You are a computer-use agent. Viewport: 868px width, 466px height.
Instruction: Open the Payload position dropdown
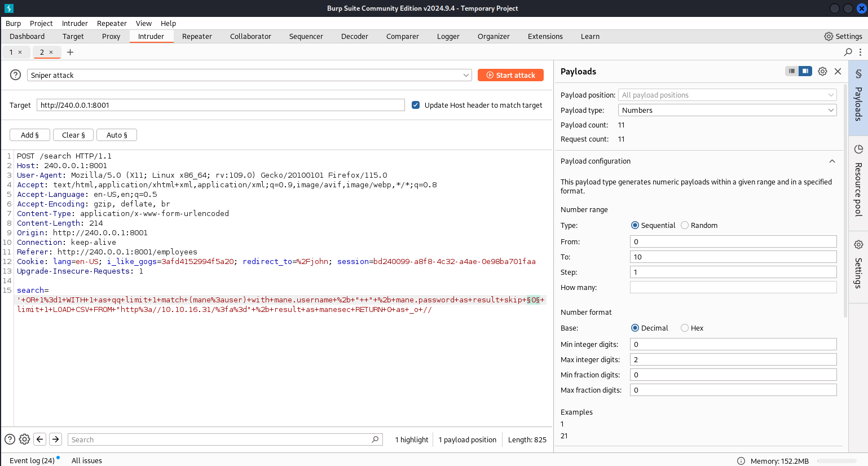[728, 95]
